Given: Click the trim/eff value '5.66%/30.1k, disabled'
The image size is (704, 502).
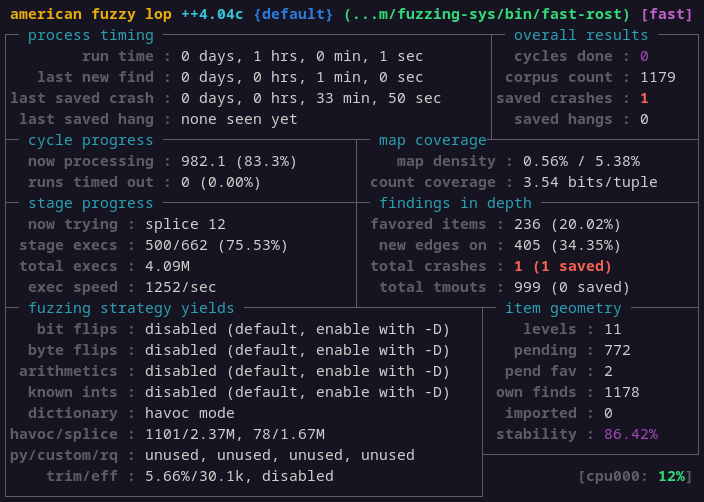Looking at the screenshot, I should 239,476.
